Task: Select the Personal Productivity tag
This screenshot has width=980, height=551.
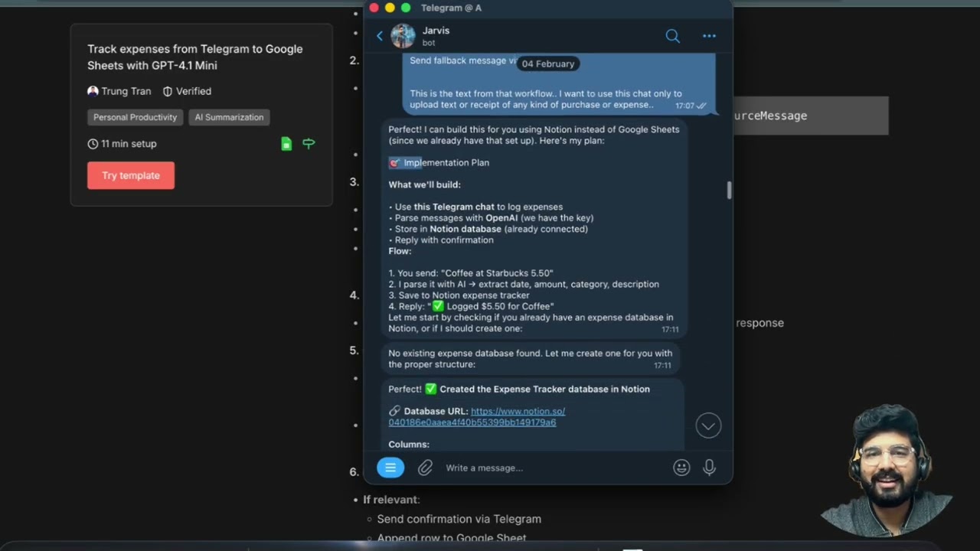Action: coord(135,117)
